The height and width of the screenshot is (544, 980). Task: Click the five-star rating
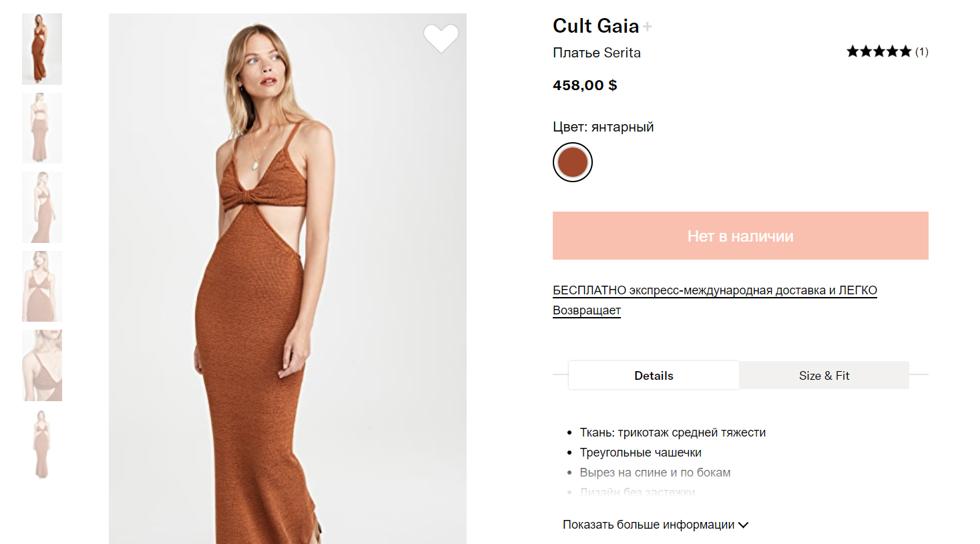tap(879, 51)
